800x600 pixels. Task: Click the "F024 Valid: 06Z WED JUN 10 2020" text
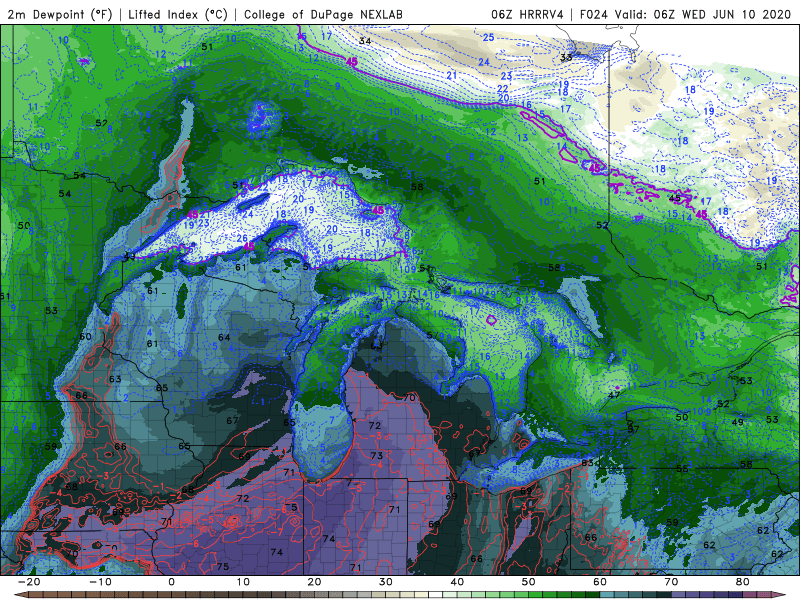(685, 14)
